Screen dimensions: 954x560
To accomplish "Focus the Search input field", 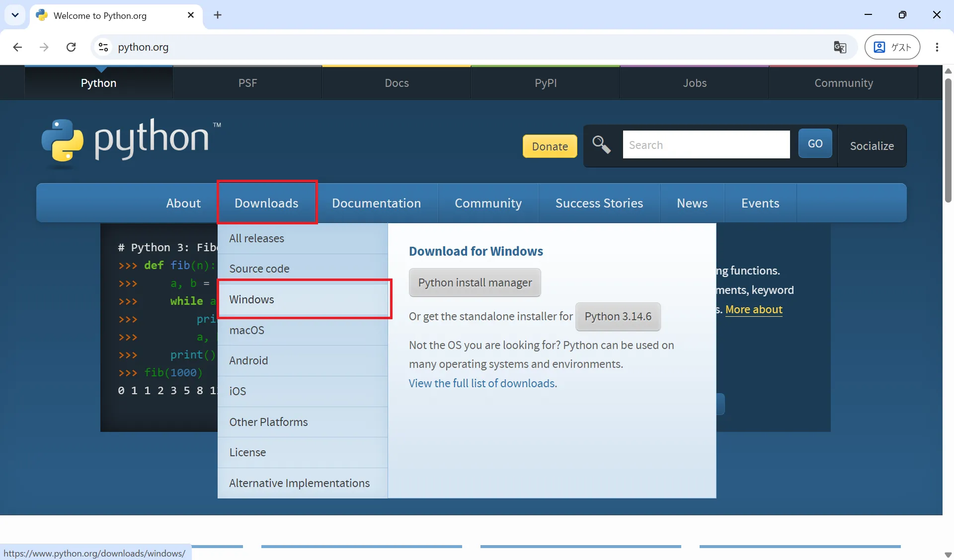I will click(x=706, y=144).
